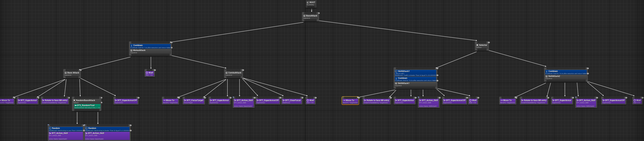Viewport: 644px width, 141px height.
Task: Select Random decorator RandomKey Greater Than Or Equal
Action: click(x=107, y=129)
